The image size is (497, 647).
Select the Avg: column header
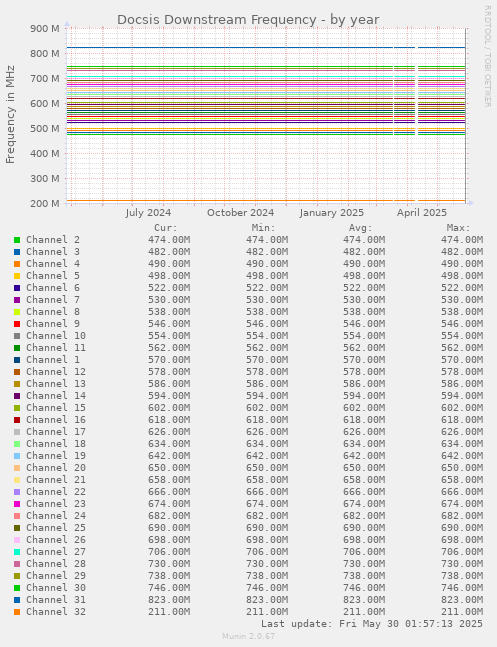361,228
